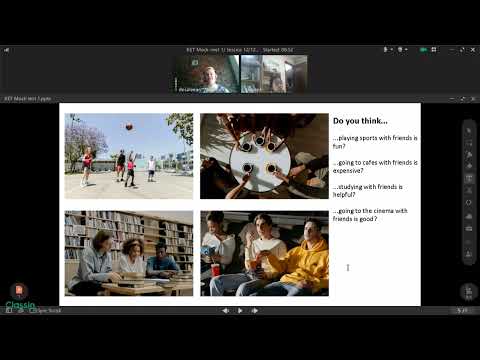Click the 'playing sports with friends is fun?' text
Screen dimensions: 480x360
(x=375, y=142)
